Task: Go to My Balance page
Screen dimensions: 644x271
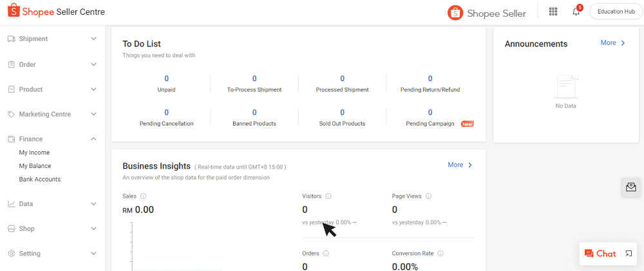Action: [x=35, y=166]
